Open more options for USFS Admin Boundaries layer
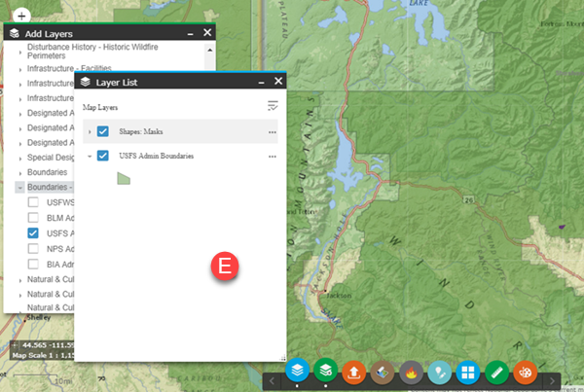584x392 pixels. click(273, 157)
